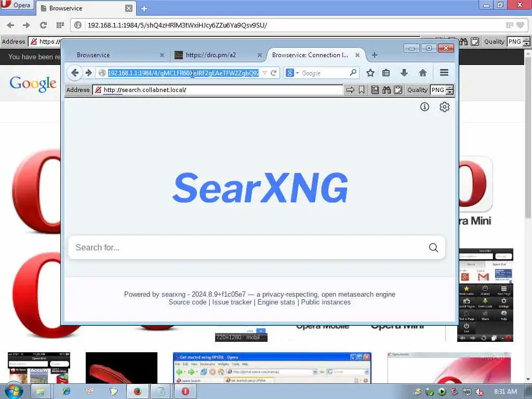Close the Browservice: Connection tab
The height and width of the screenshot is (399, 532).
tap(357, 55)
